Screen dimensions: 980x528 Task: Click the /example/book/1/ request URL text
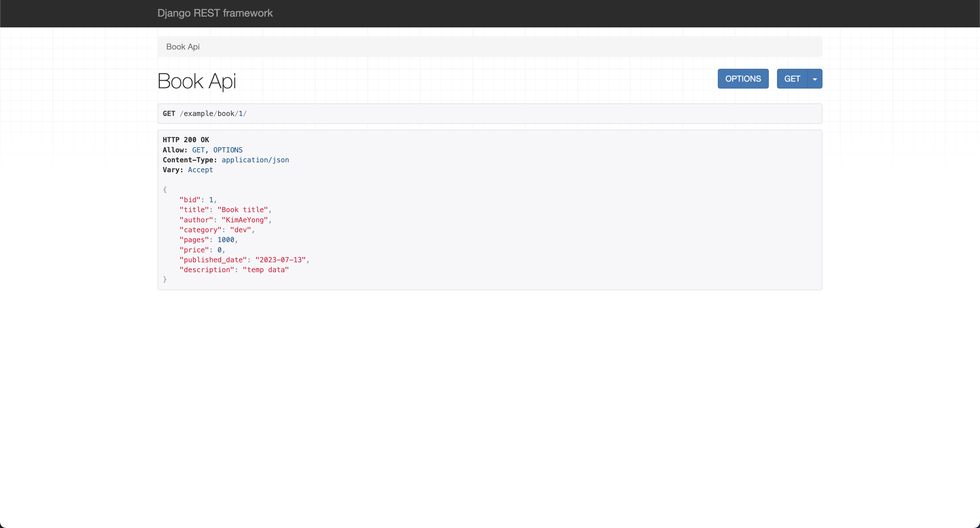[213, 114]
